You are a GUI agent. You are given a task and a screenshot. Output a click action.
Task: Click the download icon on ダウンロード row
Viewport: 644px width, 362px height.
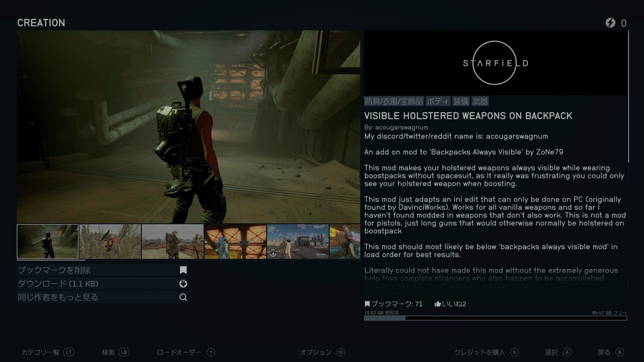[x=183, y=284]
